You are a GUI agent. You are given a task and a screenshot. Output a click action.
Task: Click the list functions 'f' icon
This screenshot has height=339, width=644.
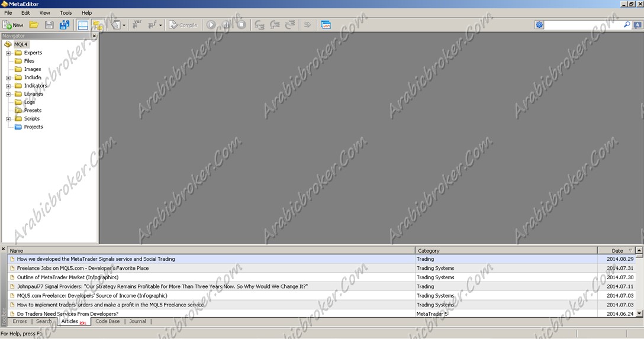152,25
